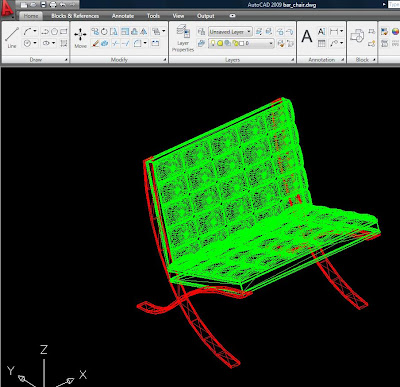Select the Line tool
Viewport: 400px width, 387px height.
click(x=12, y=37)
